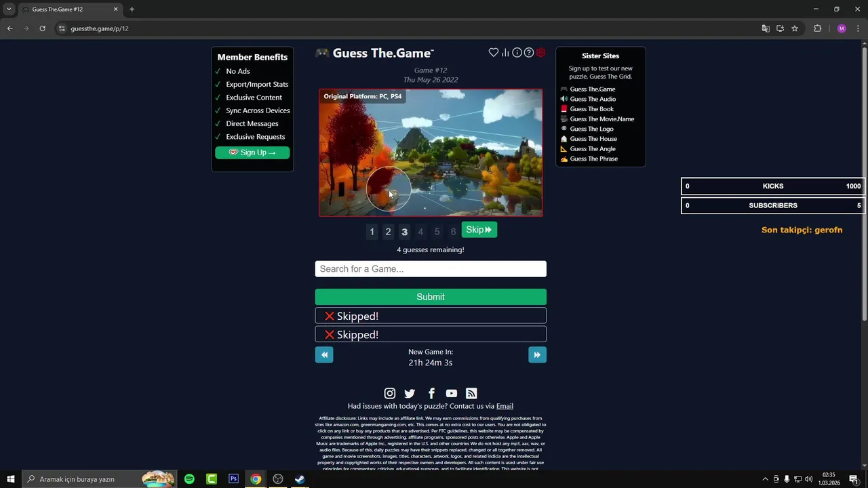Open the tab search dropdown arrow

[9, 9]
